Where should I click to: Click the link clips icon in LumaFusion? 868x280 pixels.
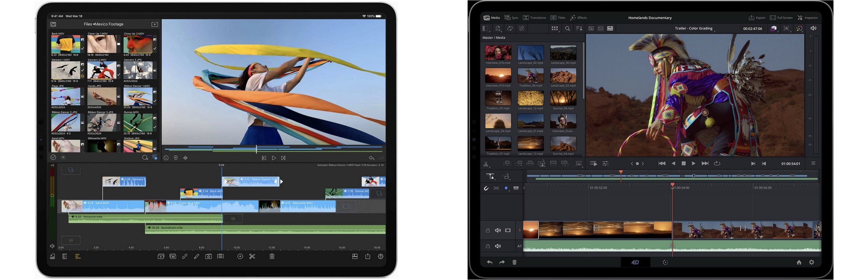tap(185, 256)
